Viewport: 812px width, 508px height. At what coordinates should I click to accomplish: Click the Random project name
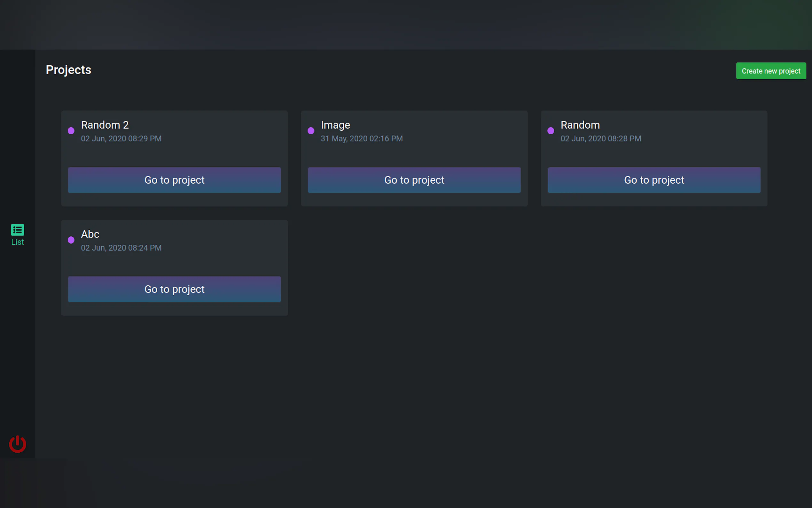[x=580, y=125]
